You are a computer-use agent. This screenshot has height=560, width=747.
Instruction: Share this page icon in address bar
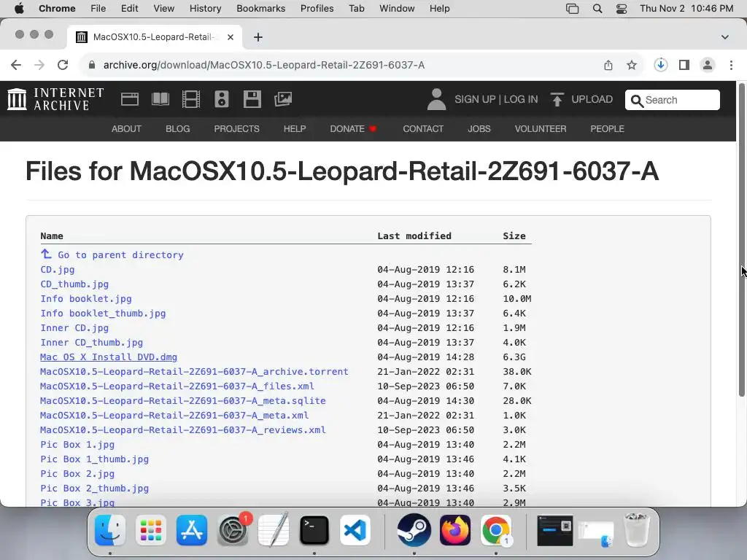click(608, 65)
